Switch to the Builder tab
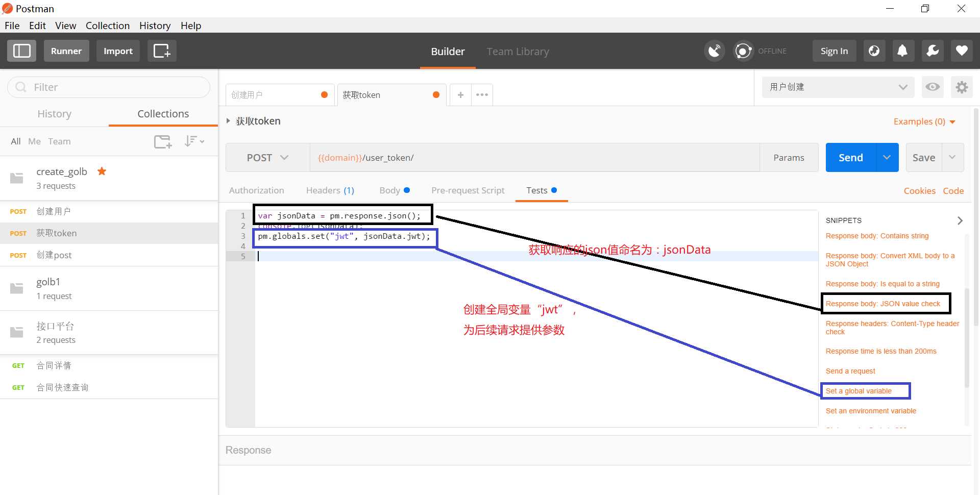Image resolution: width=980 pixels, height=495 pixels. pyautogui.click(x=448, y=52)
